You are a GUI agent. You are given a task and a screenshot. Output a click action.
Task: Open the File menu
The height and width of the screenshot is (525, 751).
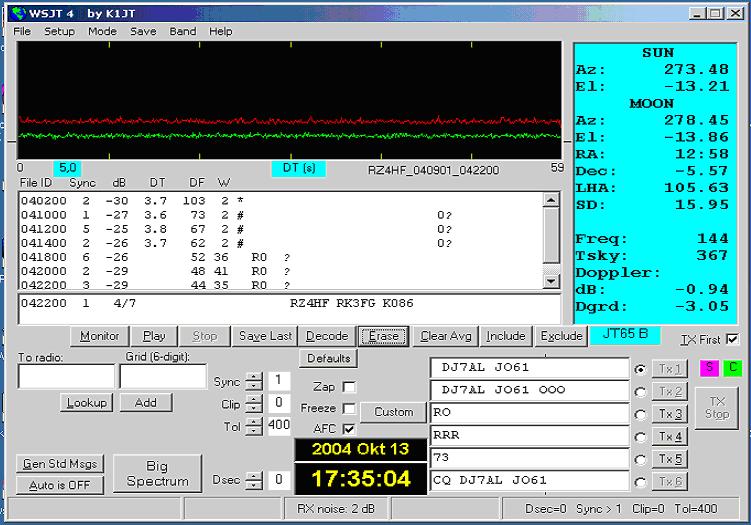pos(22,32)
